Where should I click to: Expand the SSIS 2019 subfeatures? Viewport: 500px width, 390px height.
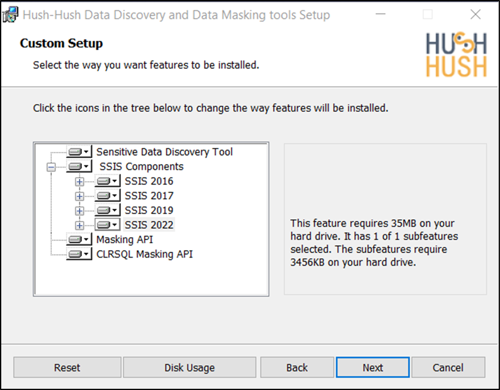point(79,211)
